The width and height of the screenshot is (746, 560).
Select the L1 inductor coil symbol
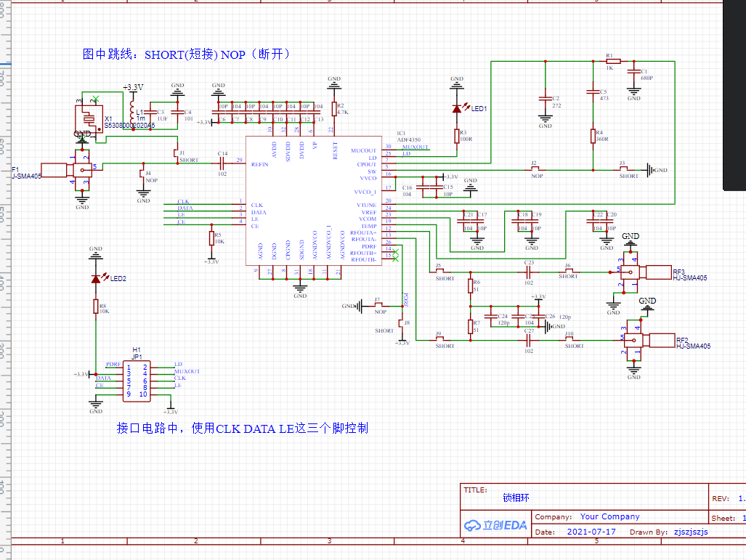point(131,111)
